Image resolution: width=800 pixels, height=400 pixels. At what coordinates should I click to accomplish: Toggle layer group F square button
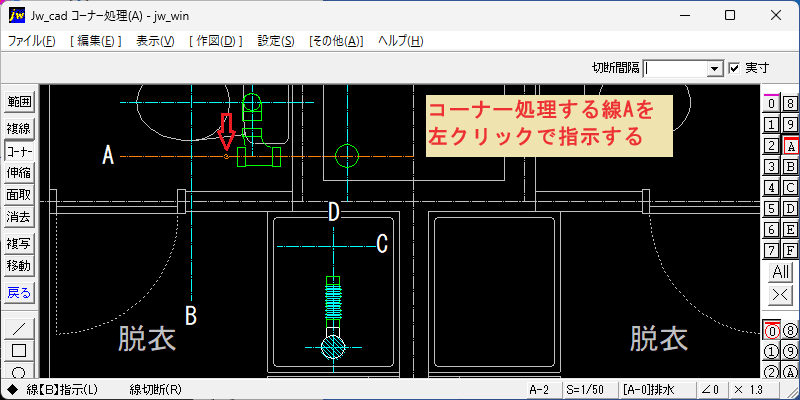click(790, 251)
